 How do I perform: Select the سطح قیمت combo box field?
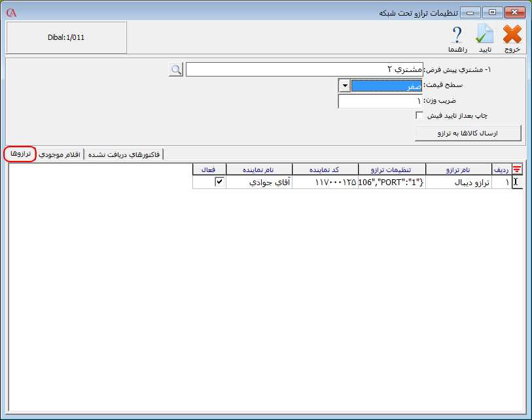pos(386,86)
